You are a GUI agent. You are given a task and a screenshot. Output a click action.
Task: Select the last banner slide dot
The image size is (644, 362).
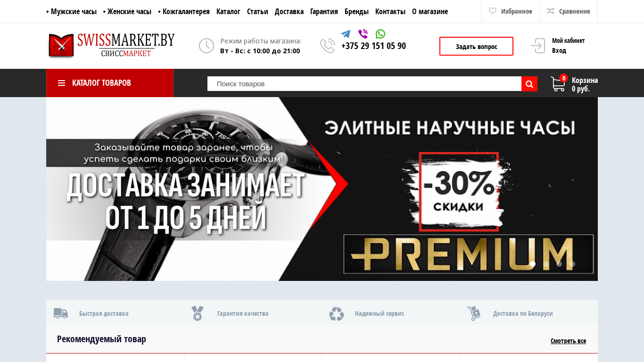pos(572,264)
